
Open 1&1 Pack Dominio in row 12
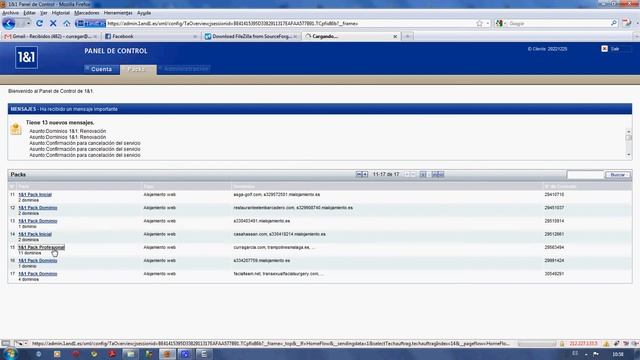[x=38, y=208]
